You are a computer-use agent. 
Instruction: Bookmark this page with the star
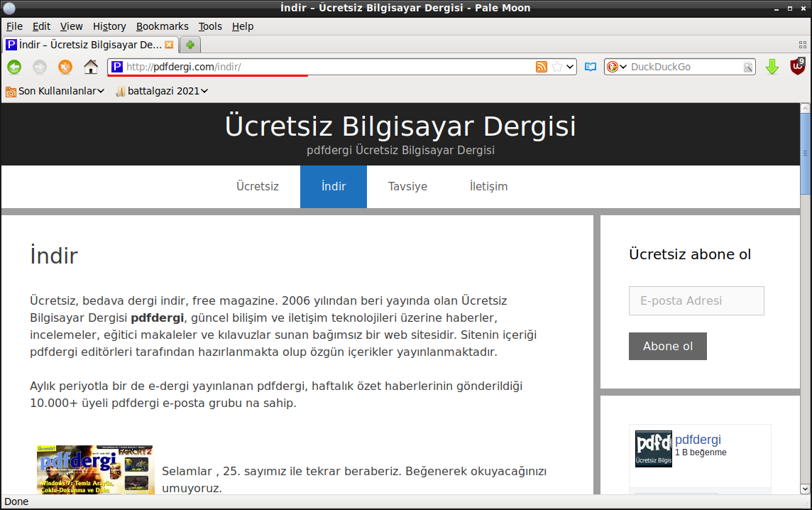[557, 66]
